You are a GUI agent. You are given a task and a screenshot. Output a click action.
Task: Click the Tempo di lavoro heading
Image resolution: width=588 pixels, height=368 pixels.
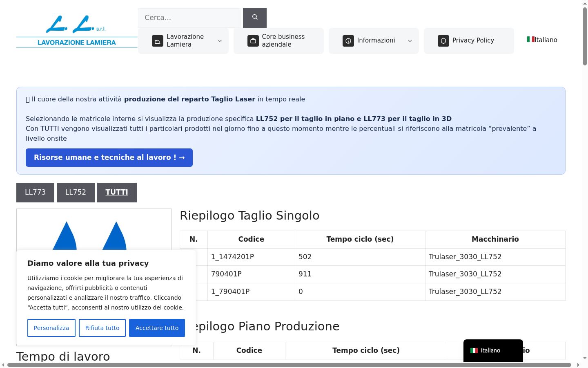(x=63, y=357)
